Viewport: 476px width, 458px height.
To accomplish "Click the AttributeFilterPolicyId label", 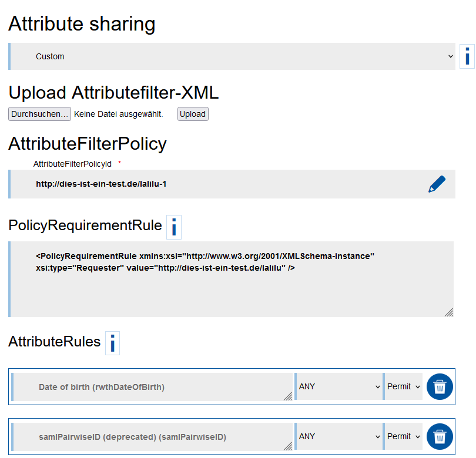I will point(72,164).
